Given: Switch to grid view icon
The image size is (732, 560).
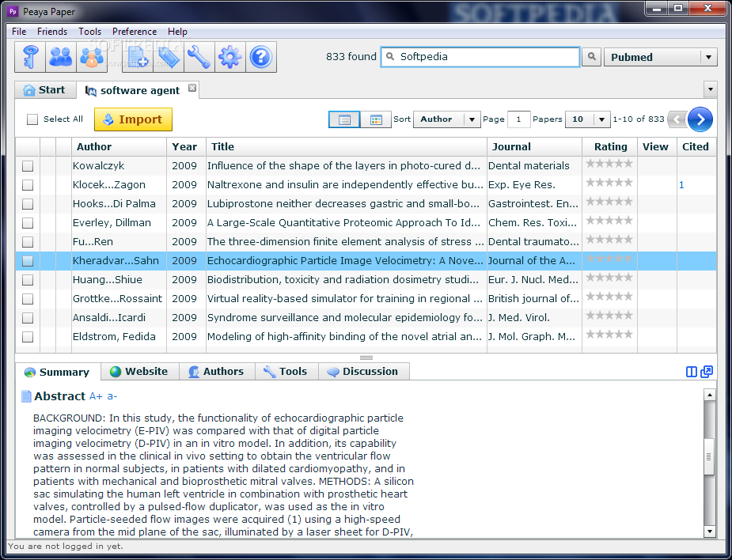Looking at the screenshot, I should pyautogui.click(x=376, y=119).
